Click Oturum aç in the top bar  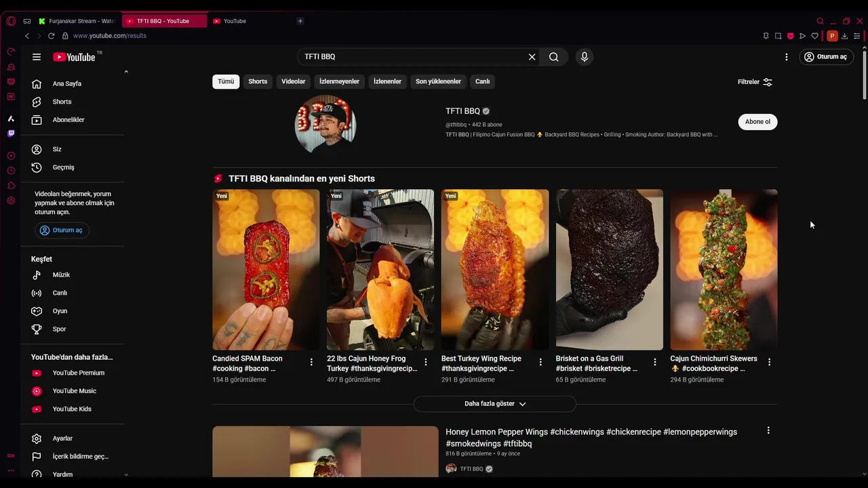(826, 57)
